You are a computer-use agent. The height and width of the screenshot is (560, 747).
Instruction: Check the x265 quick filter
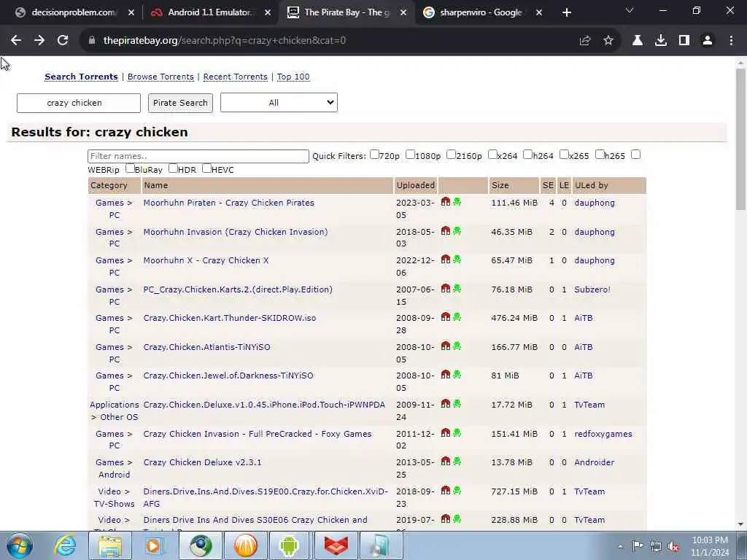pyautogui.click(x=564, y=155)
